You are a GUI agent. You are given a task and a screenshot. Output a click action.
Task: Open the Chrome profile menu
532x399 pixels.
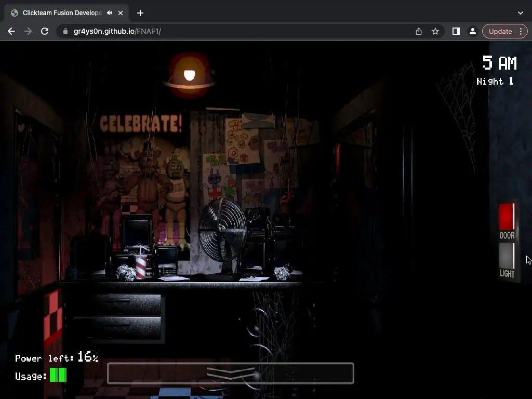472,31
